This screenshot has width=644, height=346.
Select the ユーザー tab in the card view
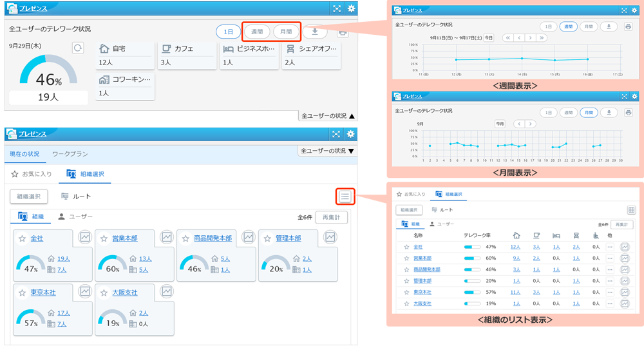pos(75,216)
